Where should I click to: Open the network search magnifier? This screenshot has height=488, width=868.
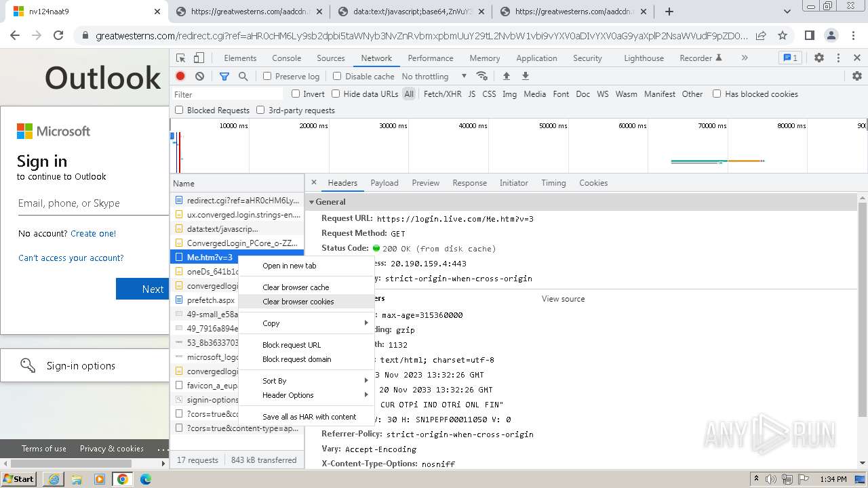tap(243, 77)
